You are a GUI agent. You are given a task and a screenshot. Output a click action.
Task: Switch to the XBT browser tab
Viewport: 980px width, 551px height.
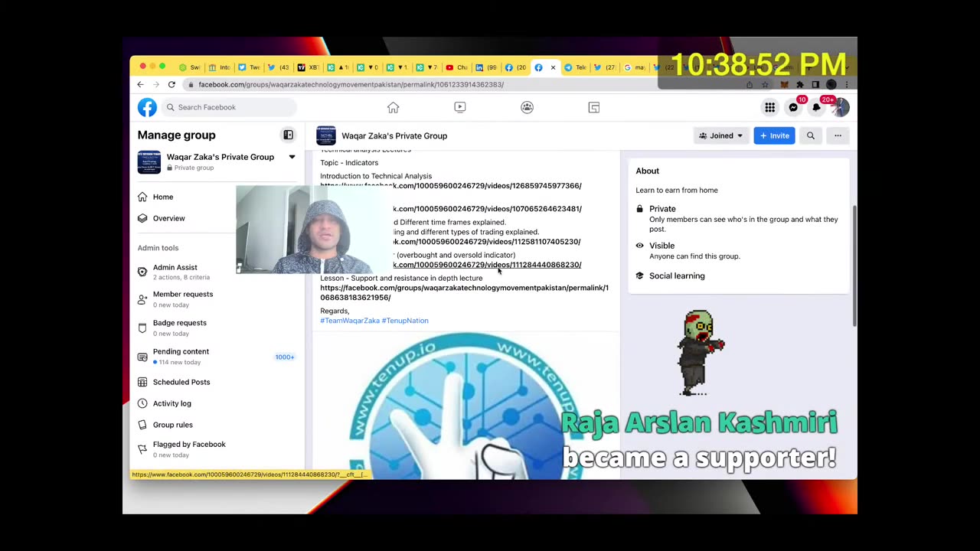(308, 67)
